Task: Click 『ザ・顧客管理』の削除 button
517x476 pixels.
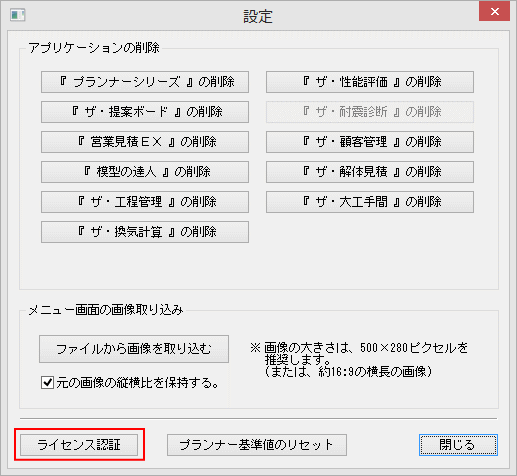Action: point(370,142)
